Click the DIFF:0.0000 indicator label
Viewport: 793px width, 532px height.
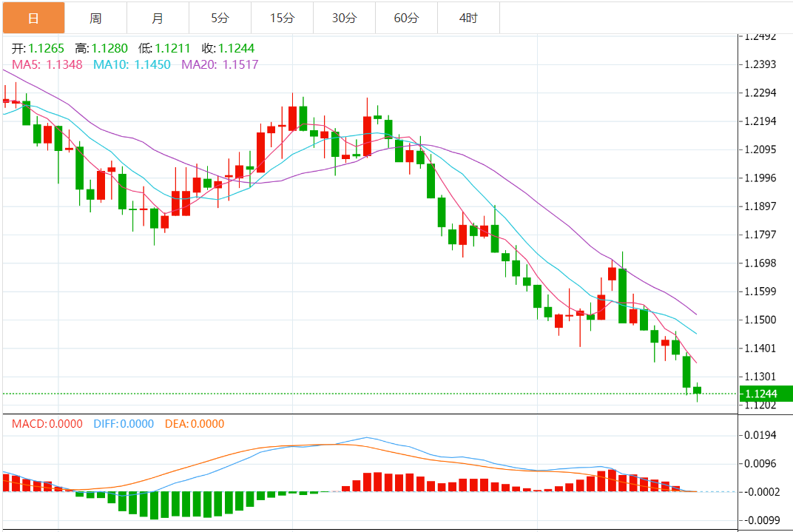click(x=124, y=424)
